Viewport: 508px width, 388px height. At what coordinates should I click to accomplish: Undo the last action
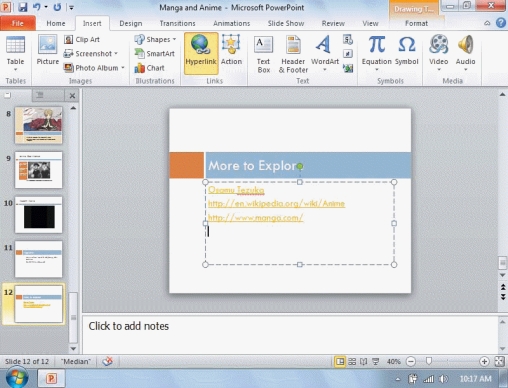pos(37,7)
